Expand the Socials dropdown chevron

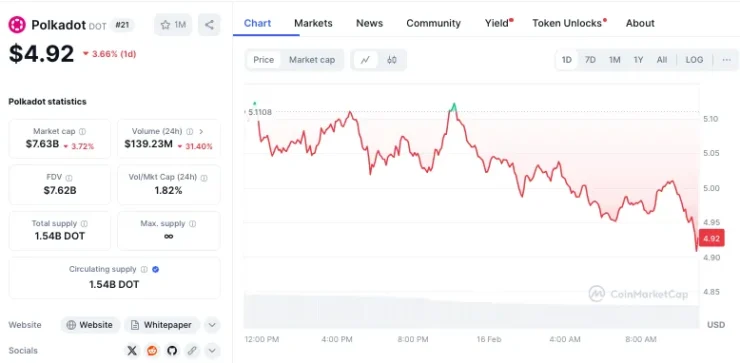(212, 351)
